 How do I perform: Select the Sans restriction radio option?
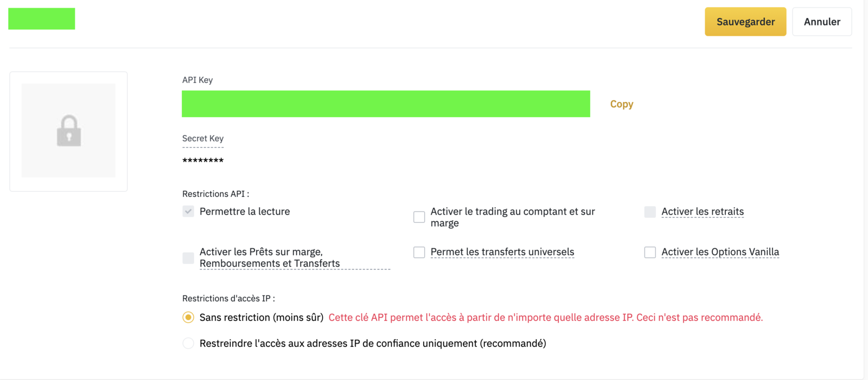(x=188, y=317)
